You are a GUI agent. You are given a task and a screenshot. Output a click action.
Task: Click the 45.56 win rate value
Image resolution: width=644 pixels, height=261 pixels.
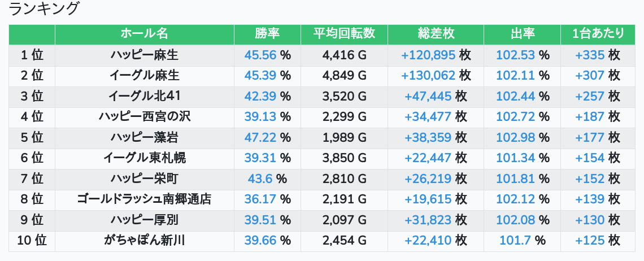260,55
